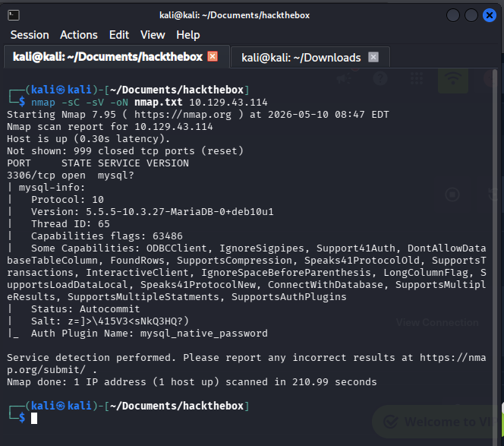Open the Actions menu
The image size is (504, 446).
(x=79, y=35)
